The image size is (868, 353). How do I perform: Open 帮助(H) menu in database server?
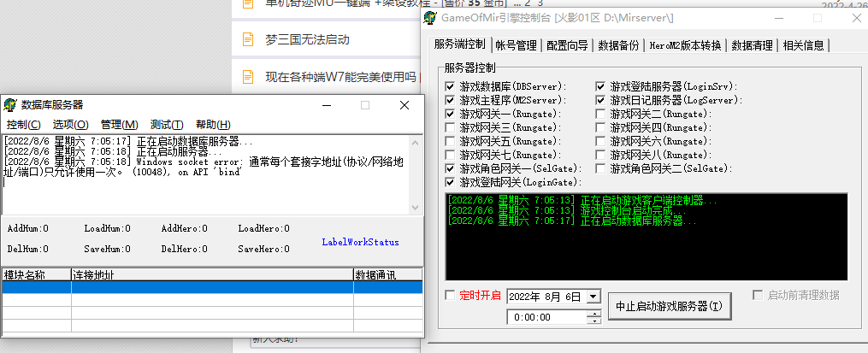[213, 125]
